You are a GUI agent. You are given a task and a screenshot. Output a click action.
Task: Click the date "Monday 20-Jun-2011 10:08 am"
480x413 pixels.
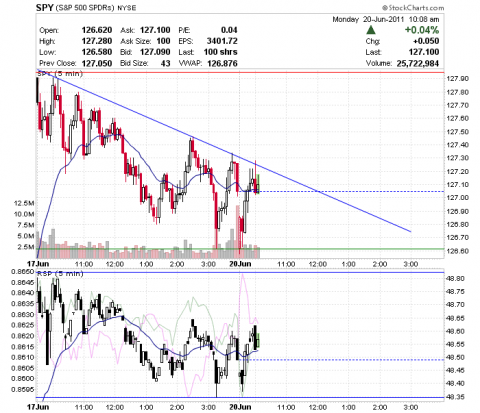point(386,19)
